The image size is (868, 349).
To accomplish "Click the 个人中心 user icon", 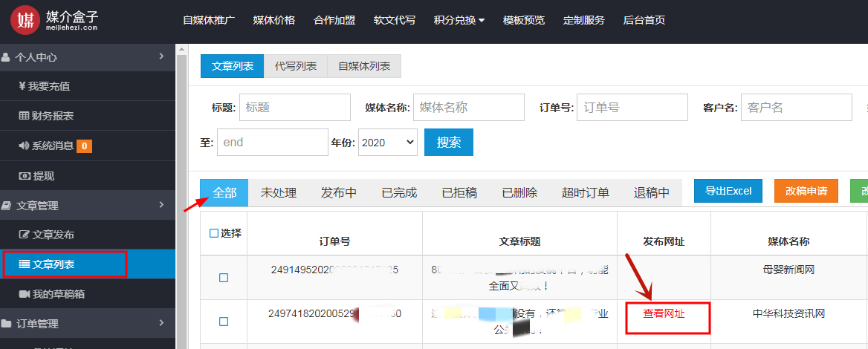I will [x=5, y=57].
